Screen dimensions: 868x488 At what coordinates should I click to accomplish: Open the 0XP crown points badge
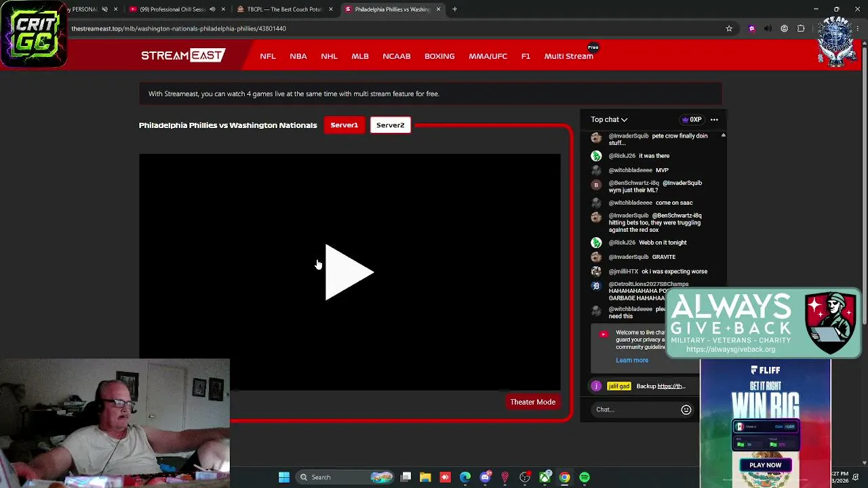click(692, 119)
